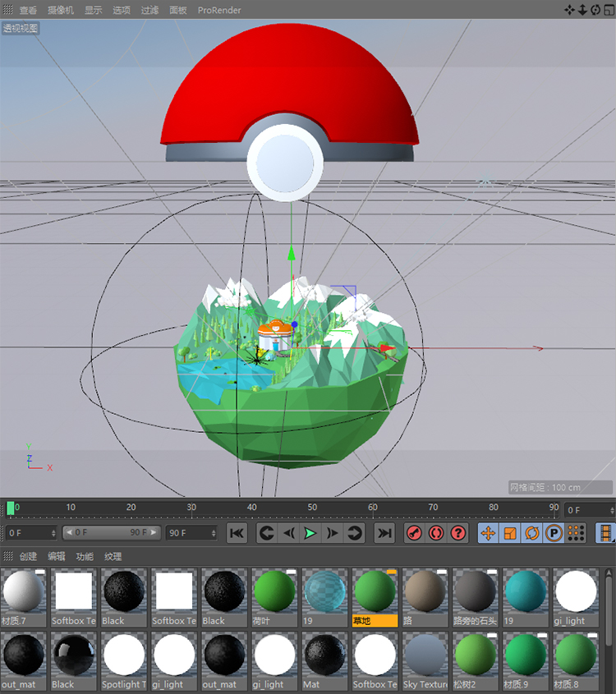Viewport: 616px width, 694px height.
Task: Select the Sky Texture material
Action: point(425,661)
